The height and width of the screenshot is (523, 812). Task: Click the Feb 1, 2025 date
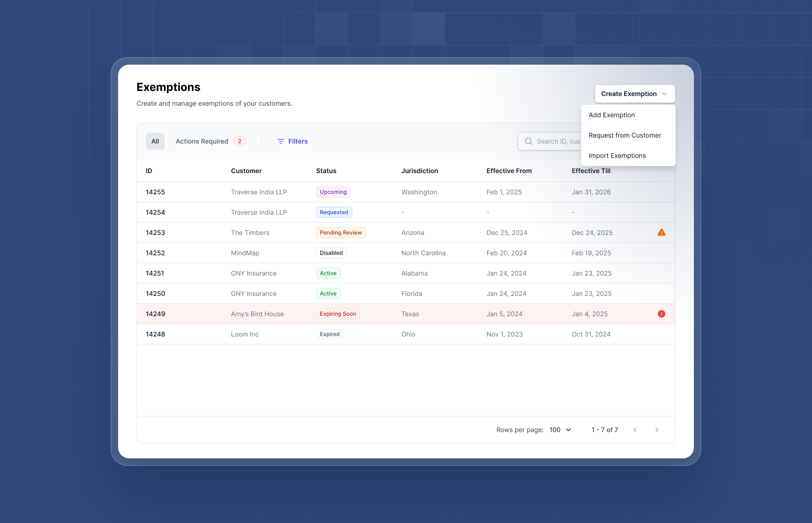pyautogui.click(x=504, y=192)
